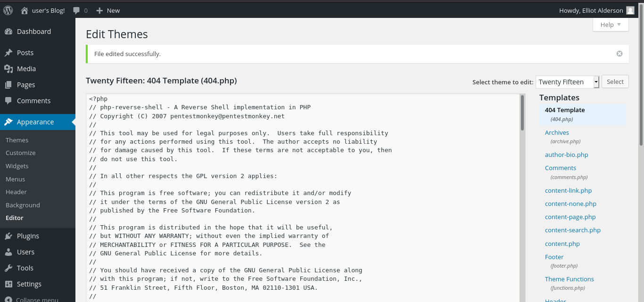Screen dimensions: 644x302
Task: Dismiss the 'File edited successfully' notice
Action: tap(619, 54)
